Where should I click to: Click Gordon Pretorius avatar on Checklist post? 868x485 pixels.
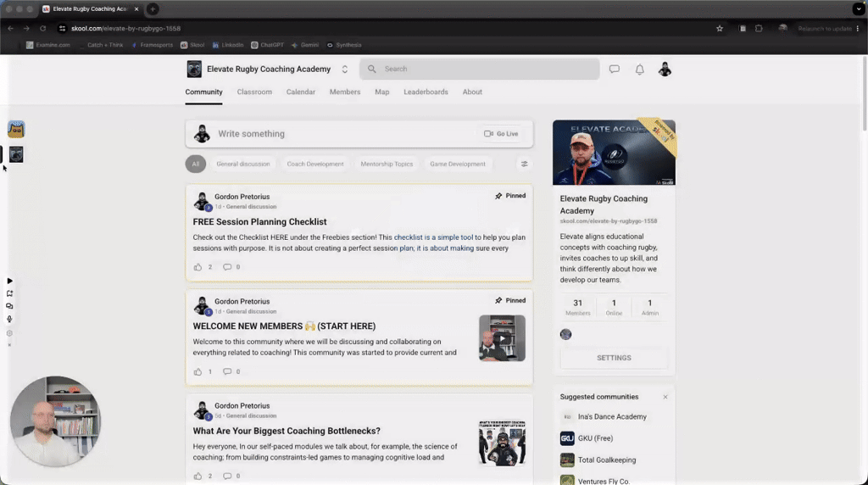click(202, 202)
